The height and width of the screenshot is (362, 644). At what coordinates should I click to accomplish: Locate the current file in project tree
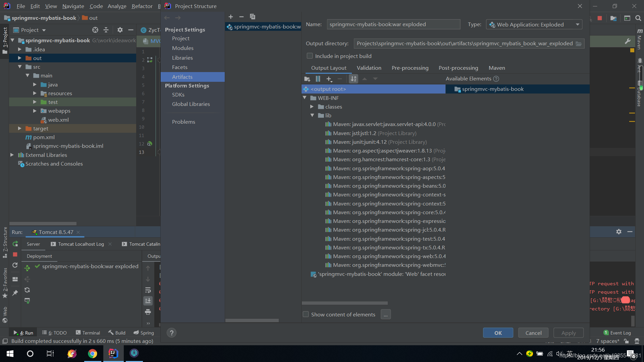coord(95,30)
